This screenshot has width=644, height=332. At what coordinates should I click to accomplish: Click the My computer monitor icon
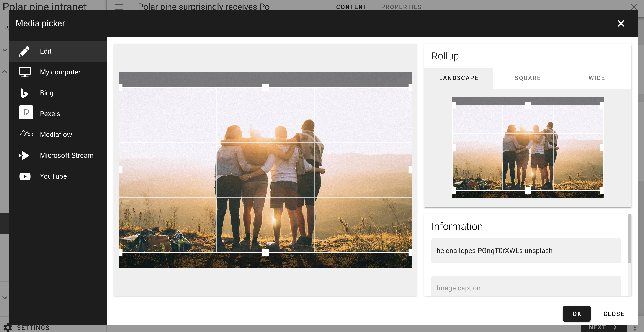click(25, 72)
